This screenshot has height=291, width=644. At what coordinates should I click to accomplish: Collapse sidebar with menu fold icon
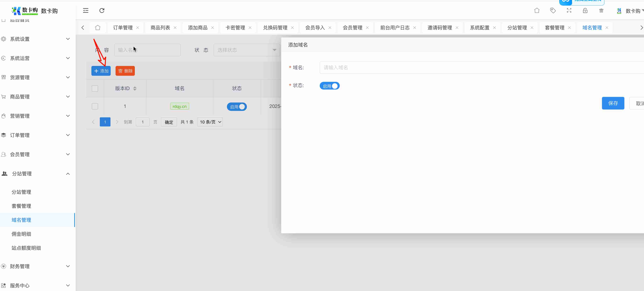click(x=85, y=10)
